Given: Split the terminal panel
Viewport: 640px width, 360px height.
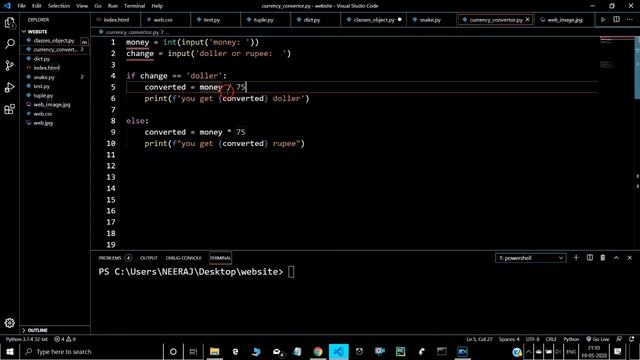Looking at the screenshot, I should coord(589,258).
